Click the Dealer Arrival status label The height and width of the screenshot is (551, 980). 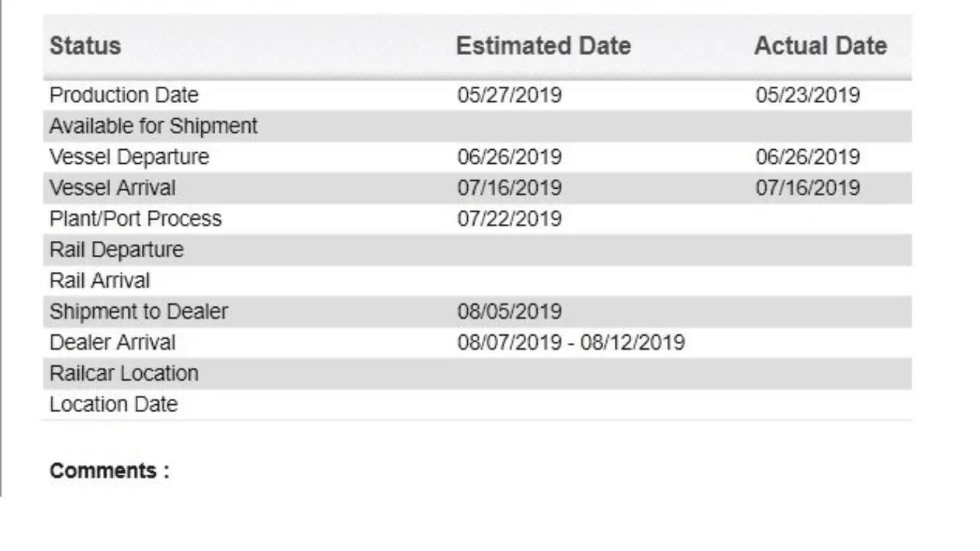click(x=112, y=342)
